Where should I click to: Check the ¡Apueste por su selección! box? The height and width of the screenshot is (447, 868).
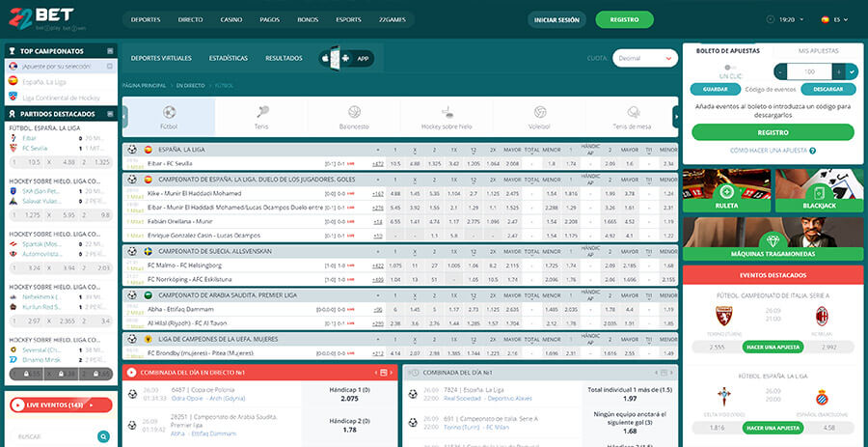[110, 66]
